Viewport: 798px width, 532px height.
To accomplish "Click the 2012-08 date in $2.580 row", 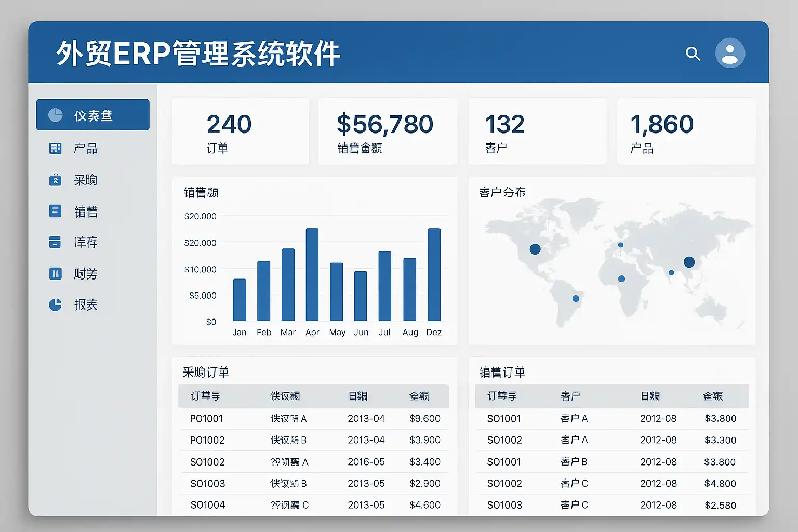I will (x=658, y=505).
